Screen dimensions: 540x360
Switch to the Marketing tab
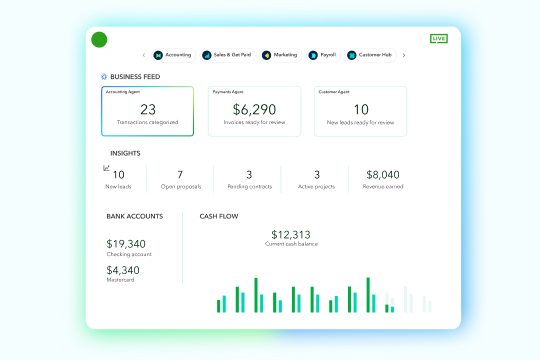pos(281,55)
